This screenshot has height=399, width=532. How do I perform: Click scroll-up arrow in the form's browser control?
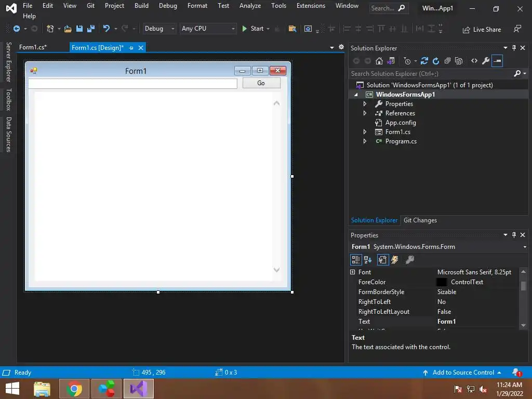pos(276,103)
